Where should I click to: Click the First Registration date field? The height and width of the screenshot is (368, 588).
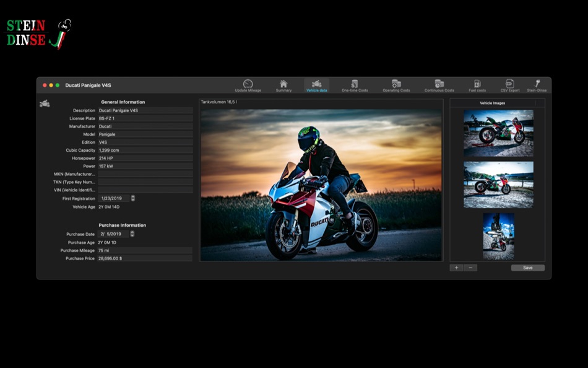(x=114, y=198)
